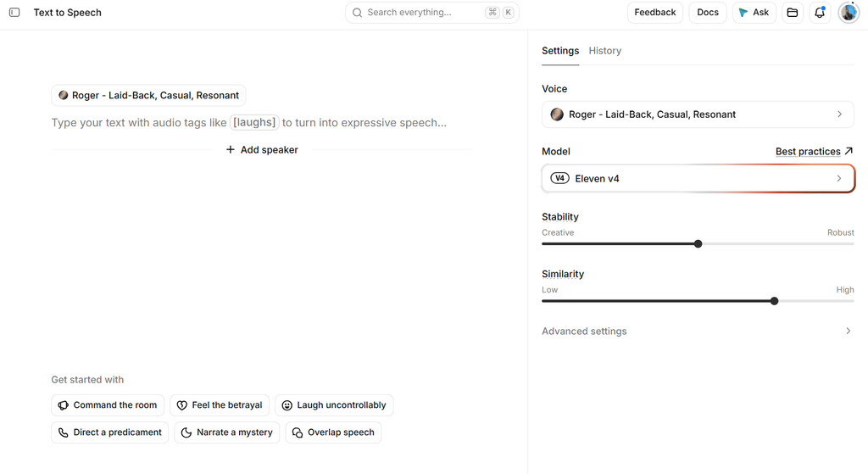The image size is (868, 474).
Task: Choose Feel the betrayal prompt
Action: click(x=220, y=405)
